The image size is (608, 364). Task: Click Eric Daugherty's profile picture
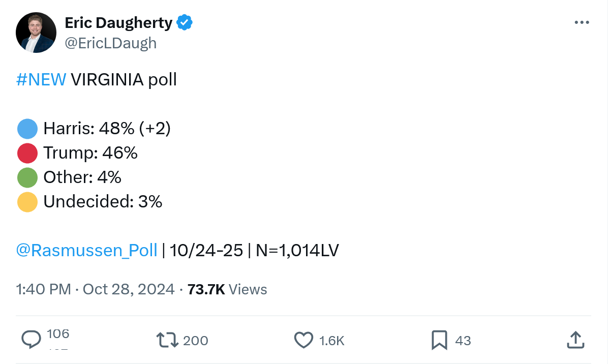pyautogui.click(x=36, y=33)
